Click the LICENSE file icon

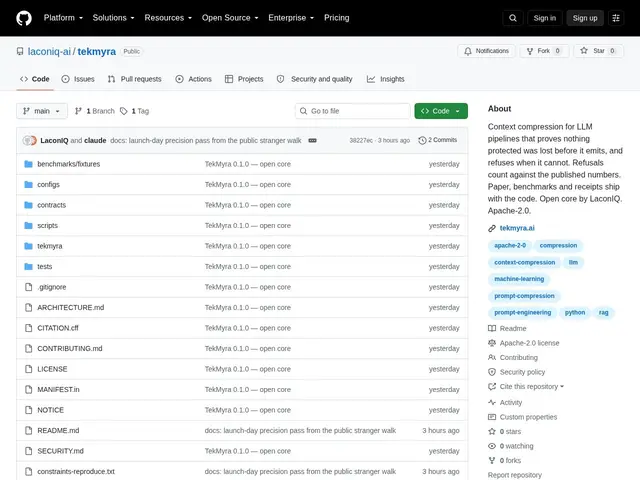point(28,369)
